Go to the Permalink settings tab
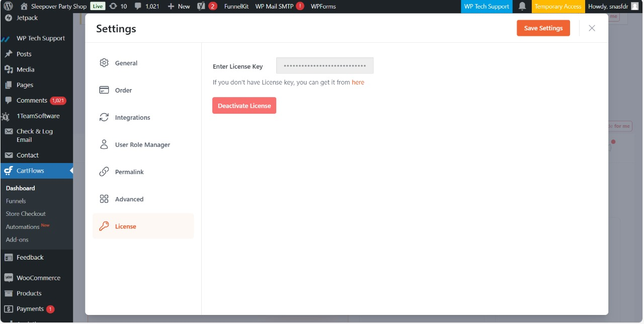Screen dimensions: 644x324 tap(129, 172)
